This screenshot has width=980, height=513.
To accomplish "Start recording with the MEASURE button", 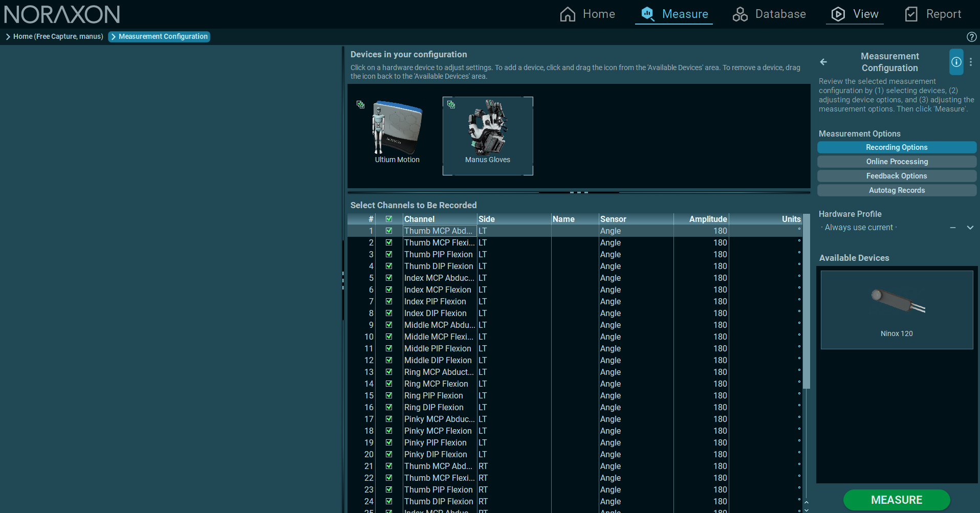I will pos(897,500).
